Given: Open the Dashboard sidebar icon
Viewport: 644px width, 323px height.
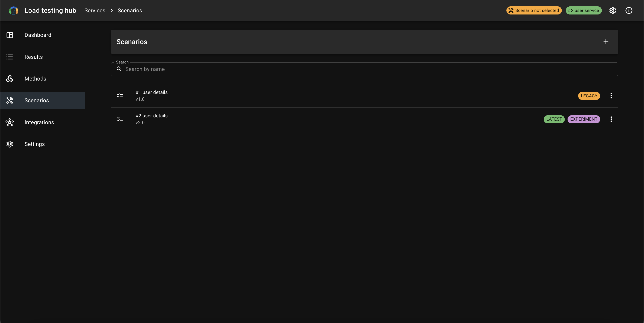Looking at the screenshot, I should tap(10, 35).
